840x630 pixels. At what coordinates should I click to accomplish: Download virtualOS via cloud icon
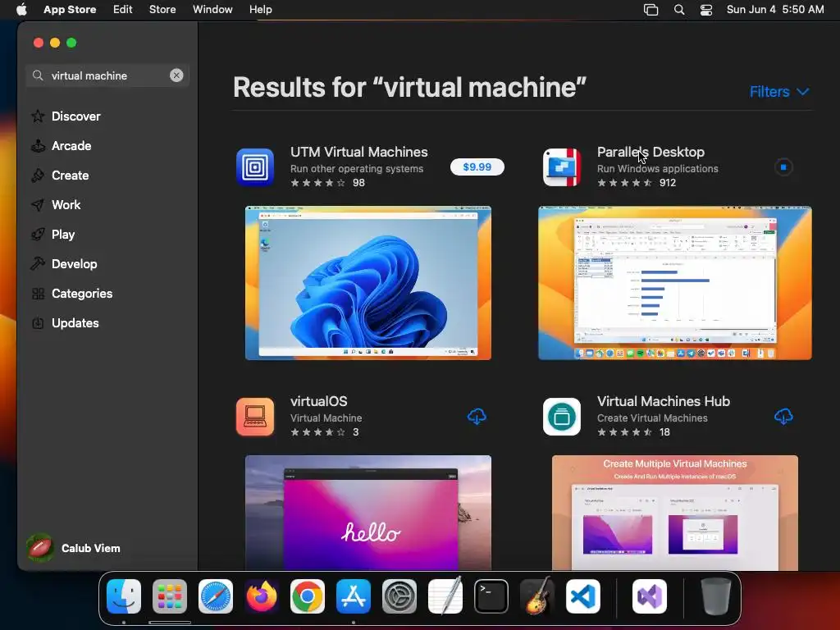(477, 416)
